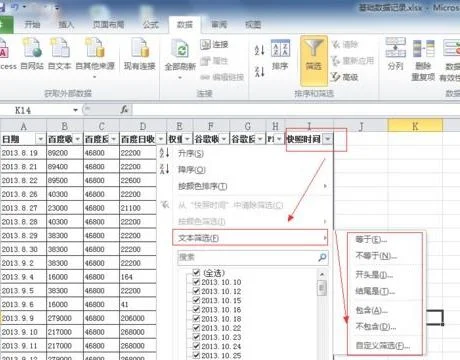Click the Clear filter (清除) icon
The image size is (460, 360).
coord(336,44)
